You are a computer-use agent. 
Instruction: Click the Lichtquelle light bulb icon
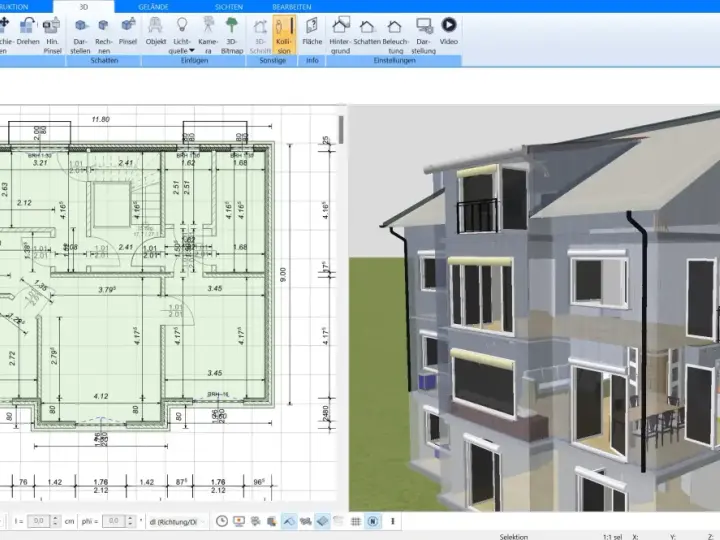pos(182,24)
